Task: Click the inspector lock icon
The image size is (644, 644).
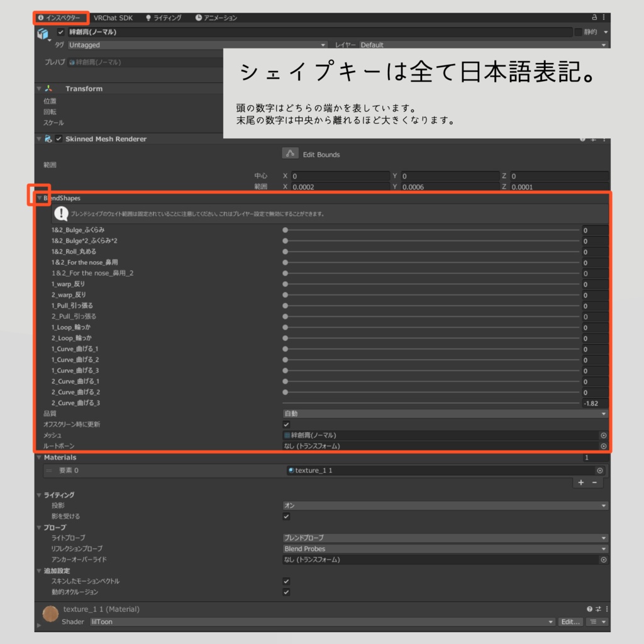Action: coord(594,17)
